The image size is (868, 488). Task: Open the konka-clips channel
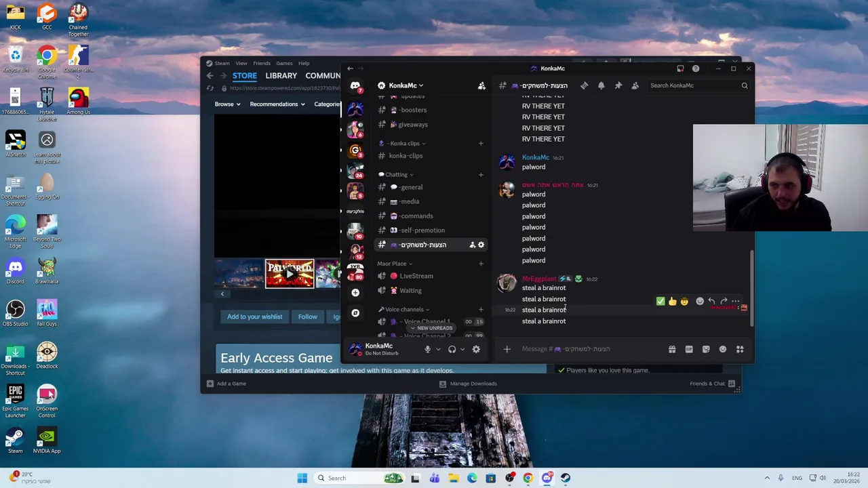[x=429, y=156]
